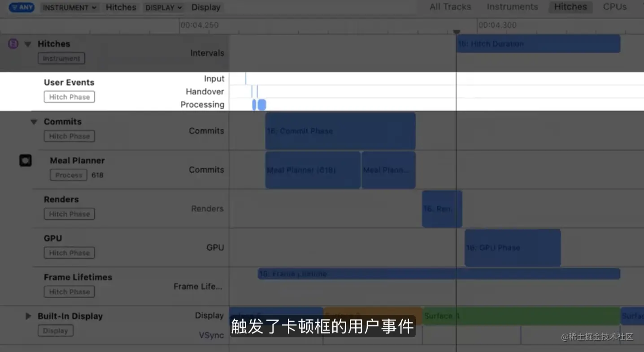The width and height of the screenshot is (644, 352).
Task: Select the second Meal Planner commit bar
Action: [389, 170]
